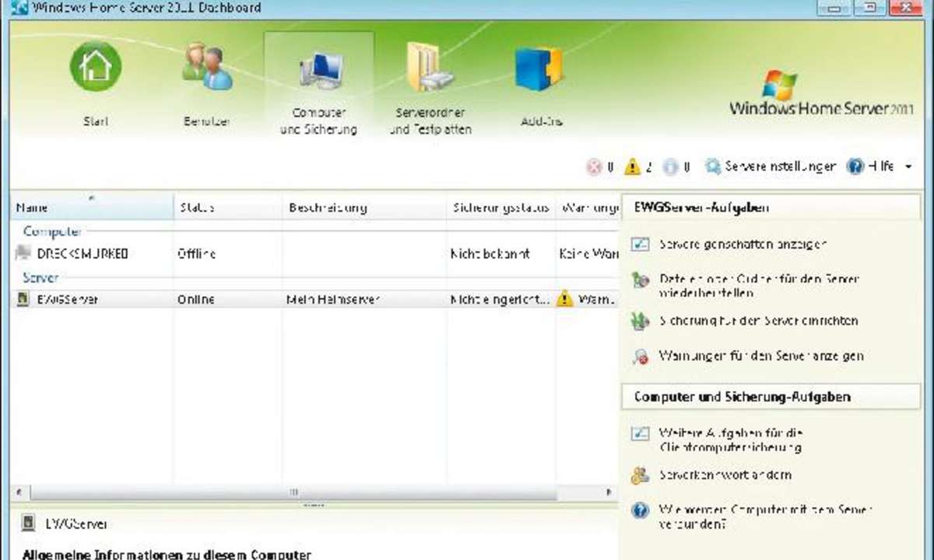
Task: Click the details pane splitter grip
Action: [314, 504]
